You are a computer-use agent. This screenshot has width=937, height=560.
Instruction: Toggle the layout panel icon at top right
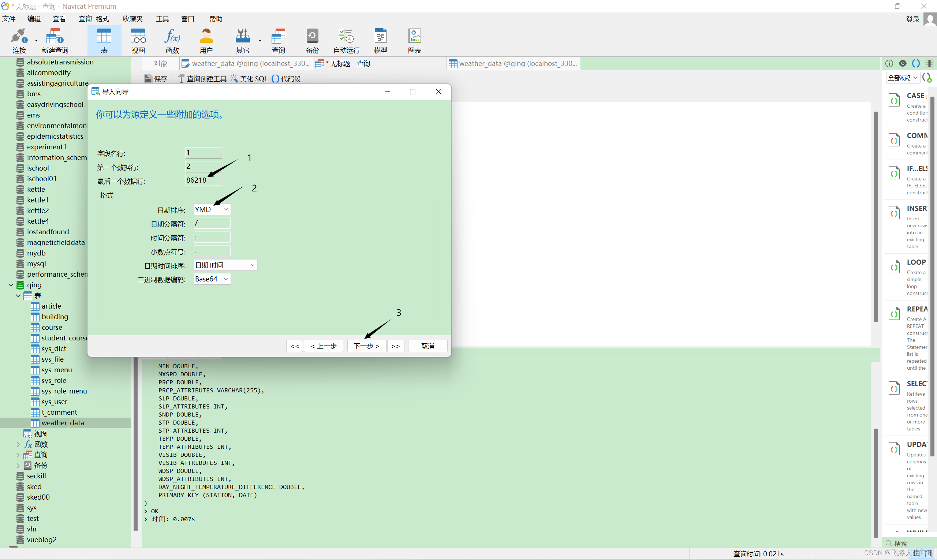coord(929,63)
